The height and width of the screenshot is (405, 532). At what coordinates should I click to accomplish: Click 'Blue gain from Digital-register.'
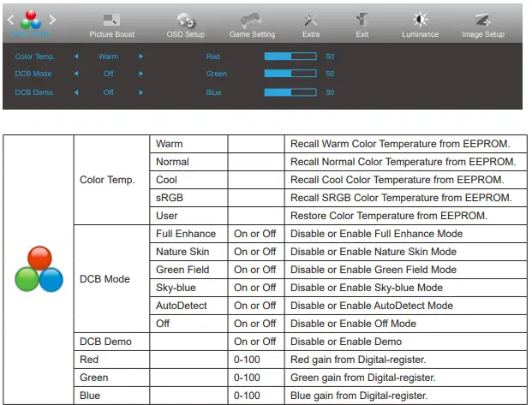359,396
